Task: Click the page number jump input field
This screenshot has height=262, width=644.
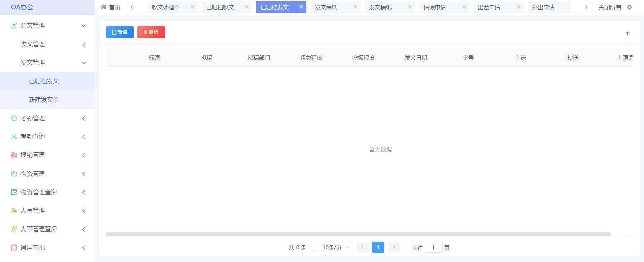Action: click(x=433, y=247)
